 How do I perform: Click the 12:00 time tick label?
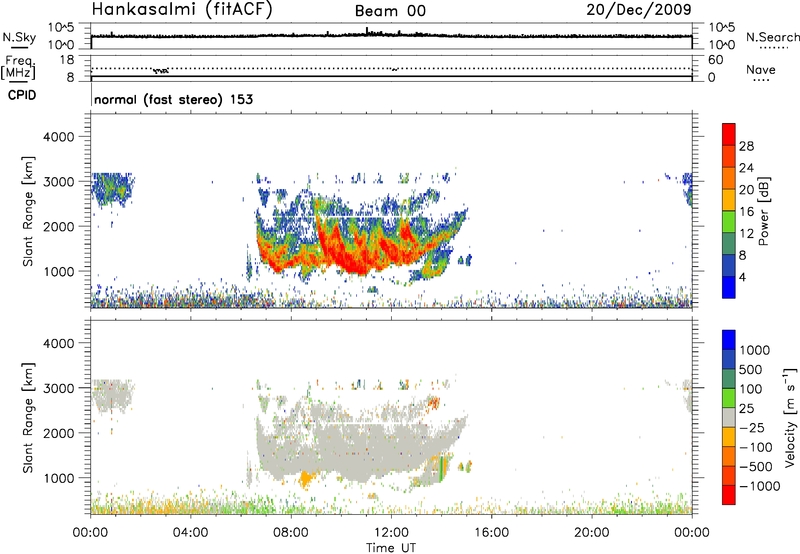pos(391,533)
